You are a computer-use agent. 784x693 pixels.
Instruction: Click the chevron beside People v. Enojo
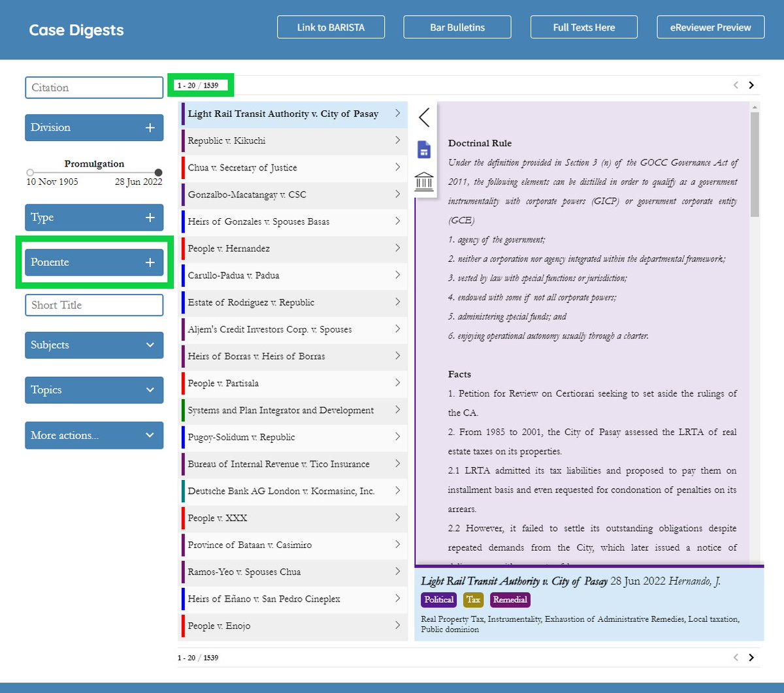pos(397,625)
